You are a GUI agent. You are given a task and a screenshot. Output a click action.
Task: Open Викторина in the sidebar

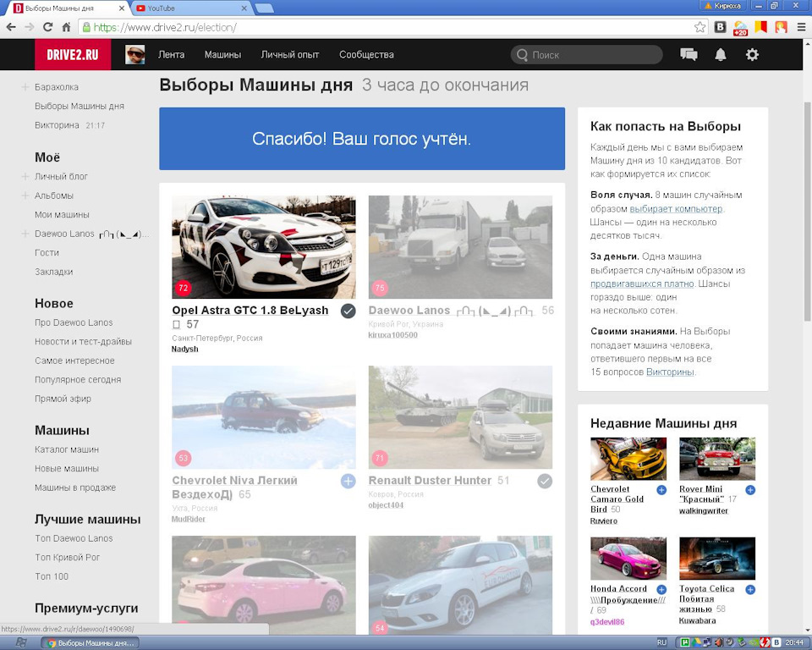57,125
